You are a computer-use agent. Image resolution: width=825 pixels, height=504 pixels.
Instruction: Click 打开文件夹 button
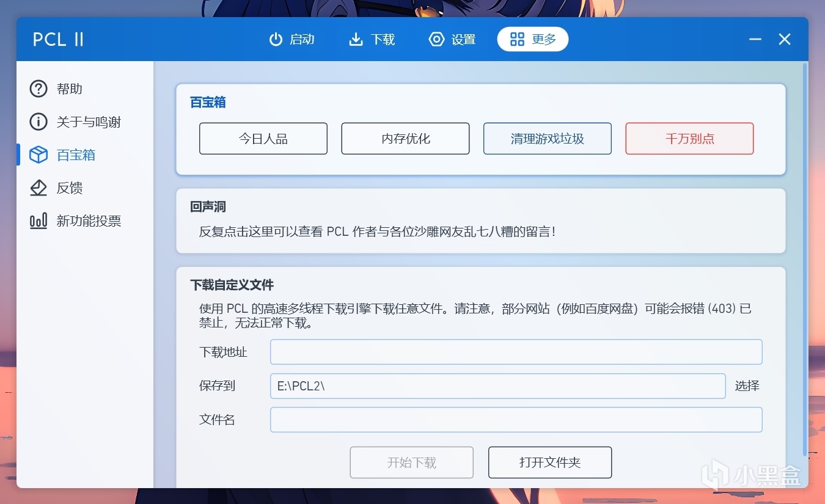(x=550, y=462)
